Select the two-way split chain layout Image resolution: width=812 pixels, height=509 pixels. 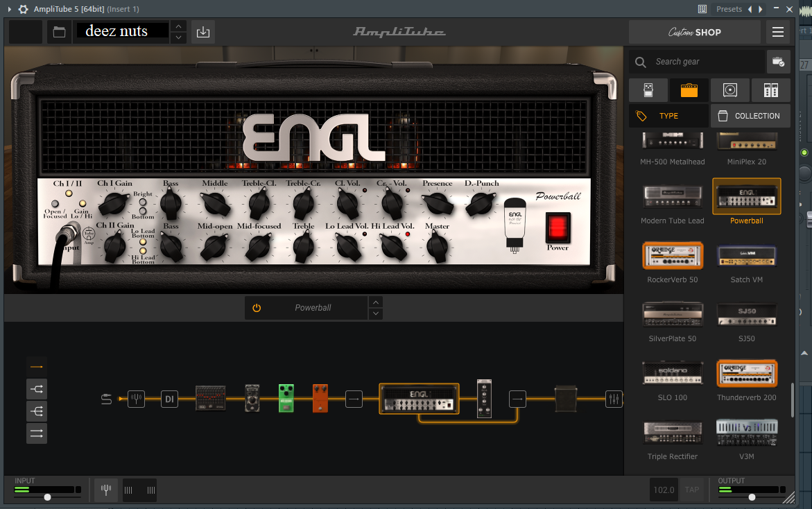[x=37, y=389]
